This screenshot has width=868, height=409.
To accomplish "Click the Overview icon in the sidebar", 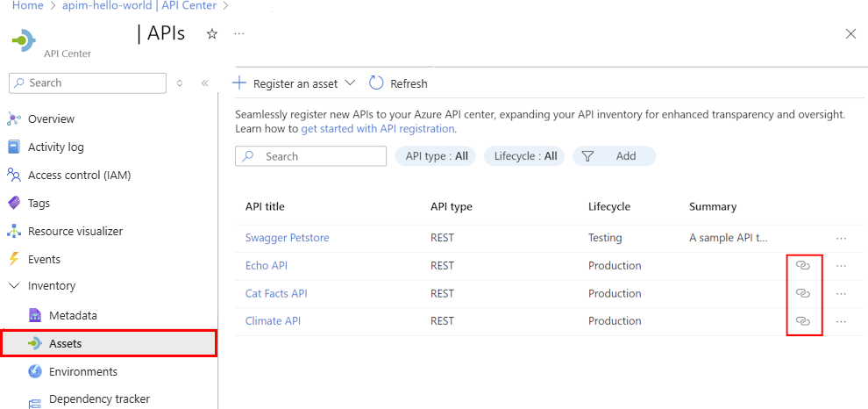I will 14,118.
